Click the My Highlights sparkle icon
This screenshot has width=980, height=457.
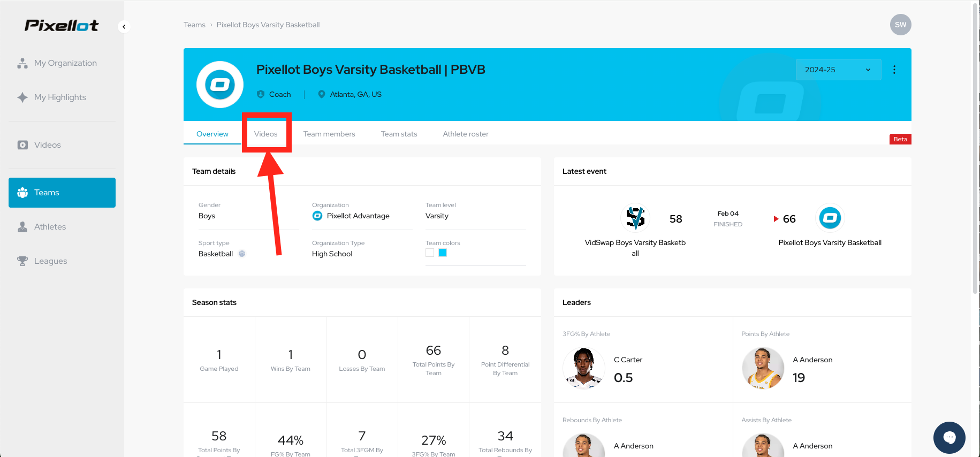click(x=22, y=97)
